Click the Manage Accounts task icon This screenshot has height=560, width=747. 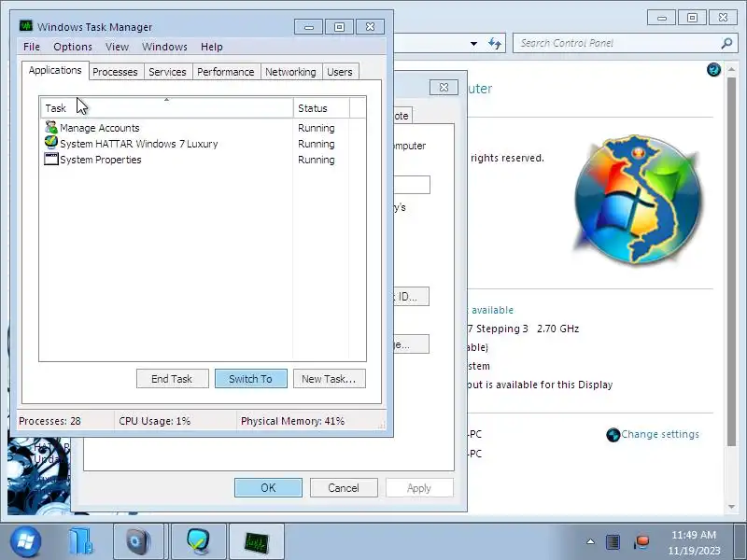pyautogui.click(x=51, y=127)
